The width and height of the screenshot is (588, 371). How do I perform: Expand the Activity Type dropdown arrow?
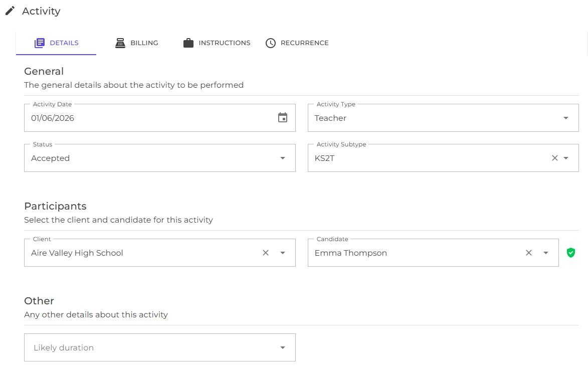tap(566, 118)
